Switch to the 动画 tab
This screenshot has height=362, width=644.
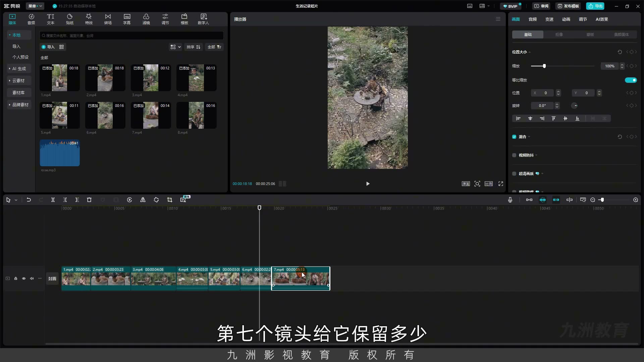tap(566, 19)
